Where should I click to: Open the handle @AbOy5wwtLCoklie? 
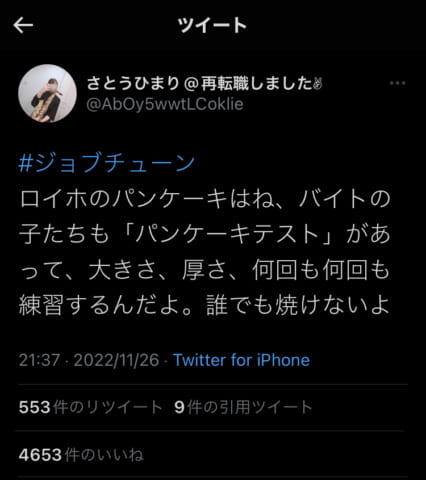tap(165, 104)
